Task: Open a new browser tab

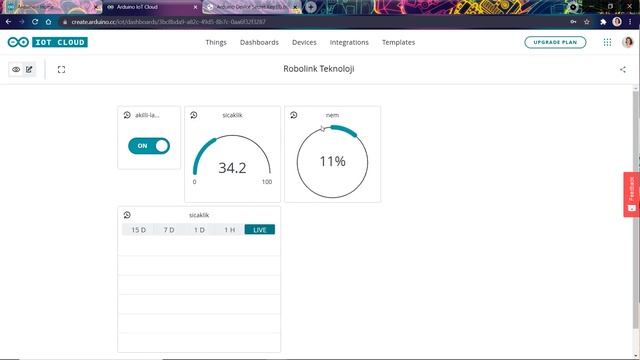Action: pos(311,7)
